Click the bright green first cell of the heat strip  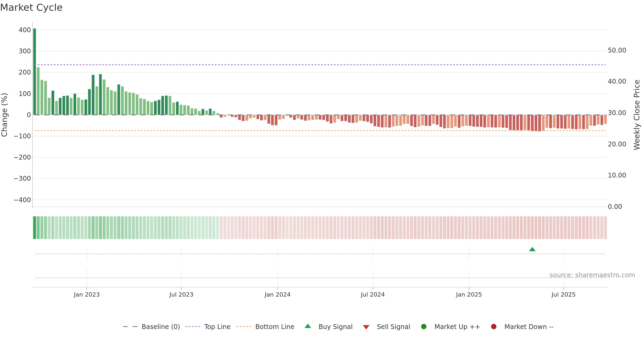(35, 228)
